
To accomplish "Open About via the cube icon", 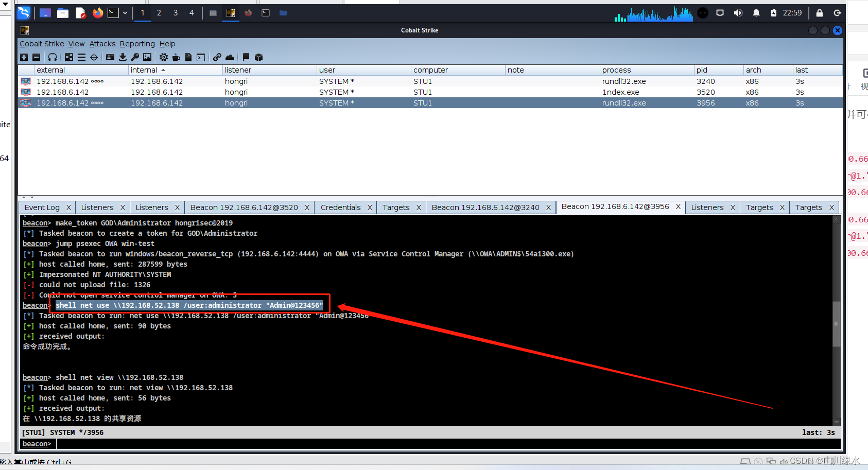I will tap(259, 57).
